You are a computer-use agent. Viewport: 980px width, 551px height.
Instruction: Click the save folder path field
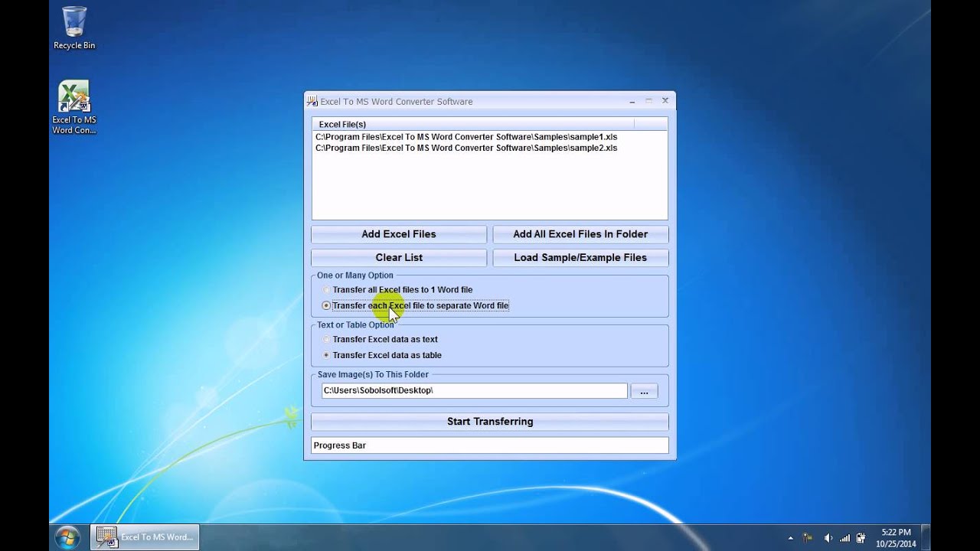point(474,390)
